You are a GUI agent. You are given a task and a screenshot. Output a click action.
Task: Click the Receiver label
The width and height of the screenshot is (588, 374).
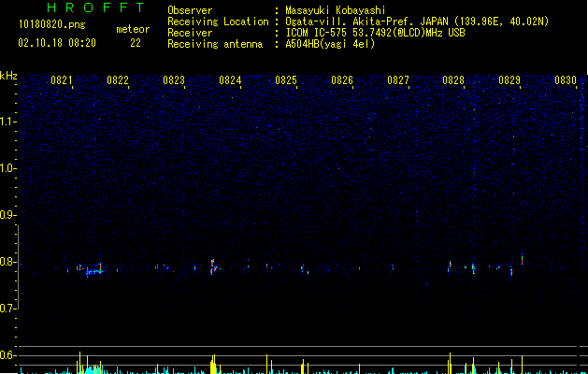click(190, 33)
